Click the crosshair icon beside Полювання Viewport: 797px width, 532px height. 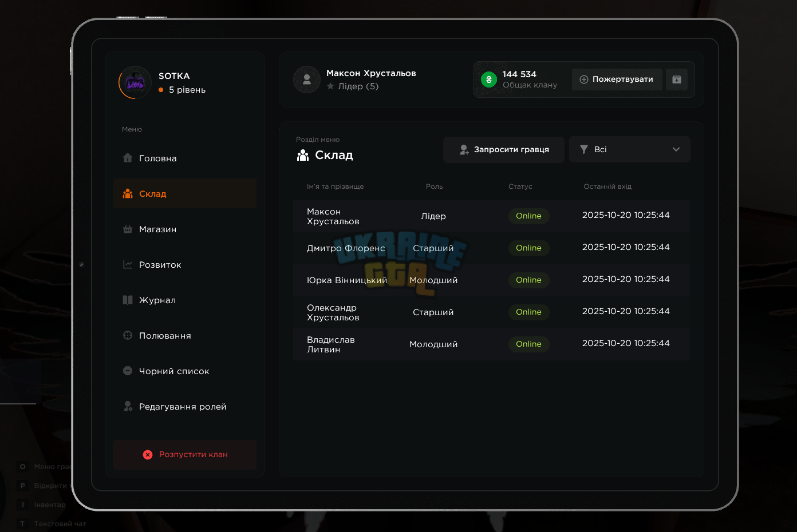pos(128,335)
